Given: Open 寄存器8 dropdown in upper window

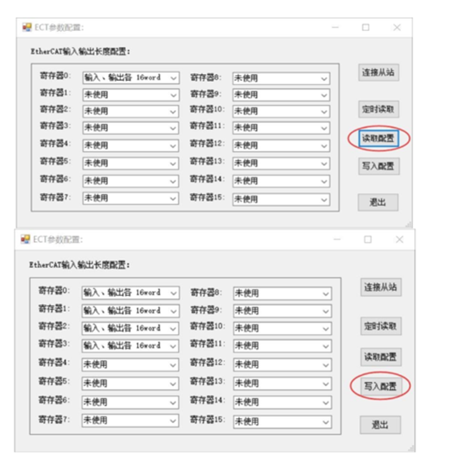Looking at the screenshot, I should (281, 78).
